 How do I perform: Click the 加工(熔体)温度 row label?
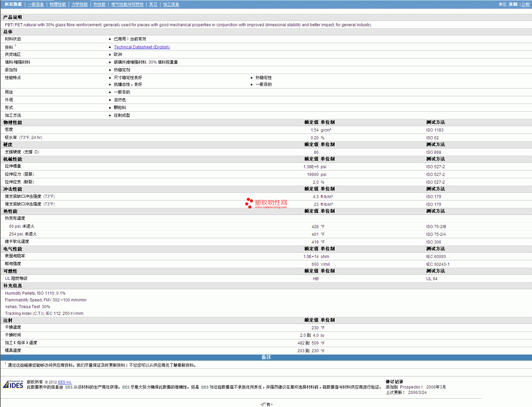(x=21, y=343)
